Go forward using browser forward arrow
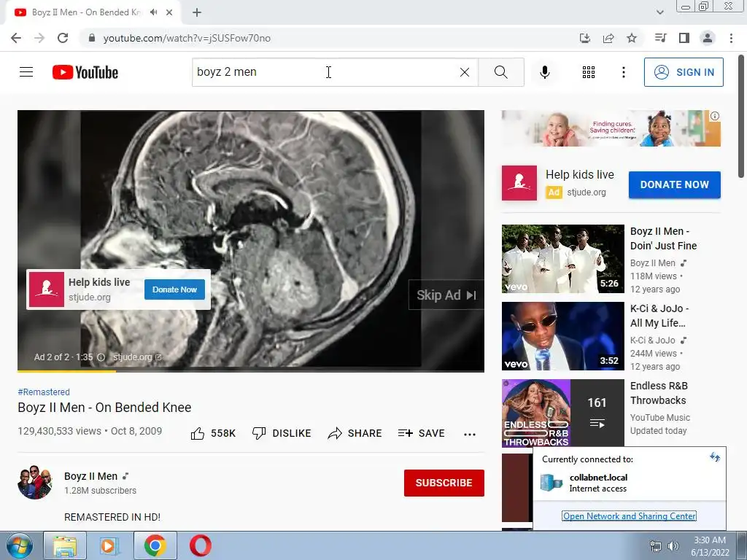Viewport: 747px width, 560px height. [39, 38]
